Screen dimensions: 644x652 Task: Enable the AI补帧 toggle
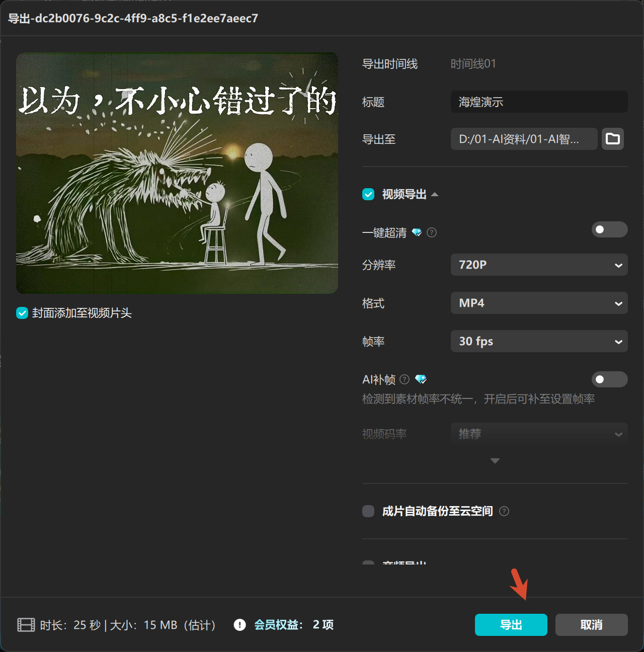[x=609, y=379]
